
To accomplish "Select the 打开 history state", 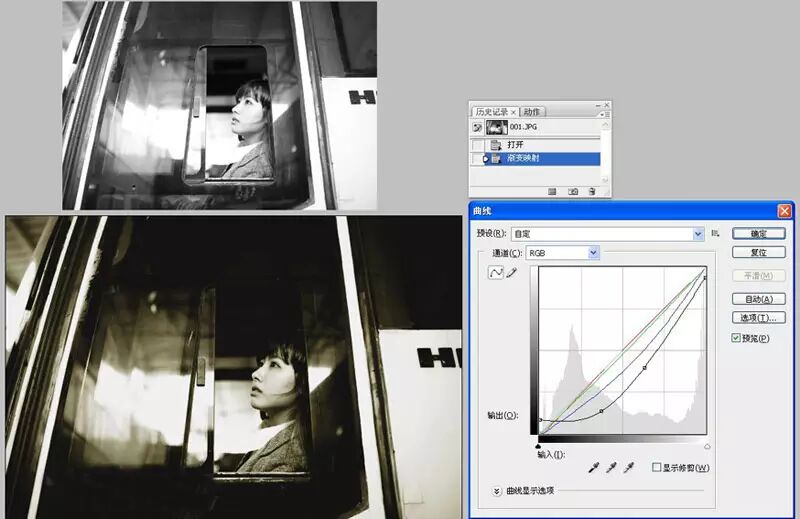I will pos(542,145).
